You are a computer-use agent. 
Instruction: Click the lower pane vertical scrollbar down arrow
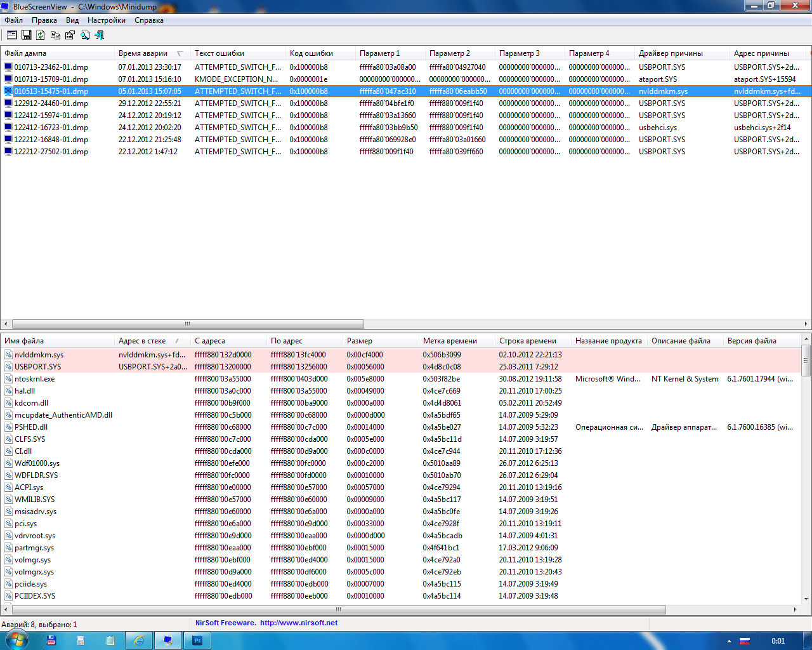tap(806, 598)
